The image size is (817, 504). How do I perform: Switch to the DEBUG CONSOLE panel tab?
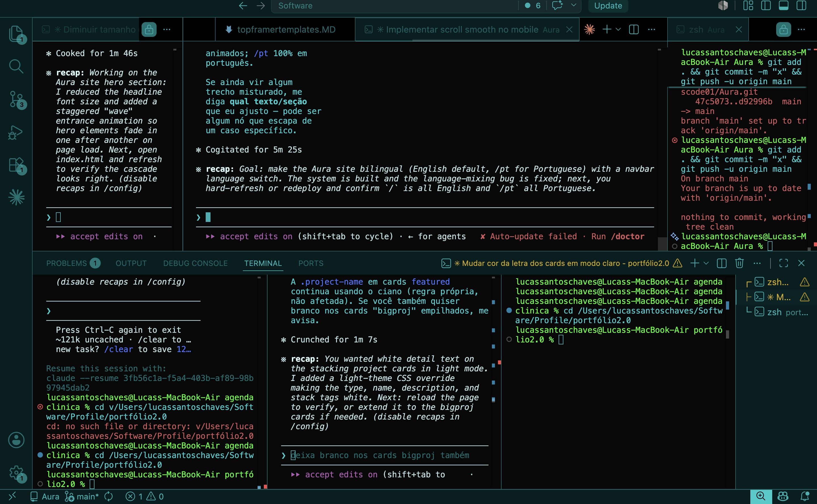tap(195, 263)
